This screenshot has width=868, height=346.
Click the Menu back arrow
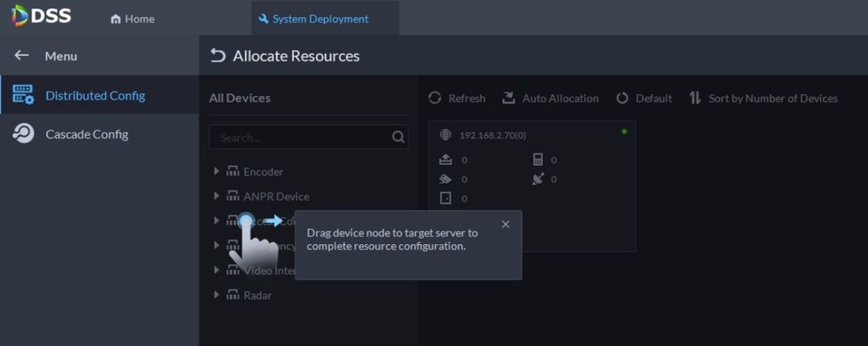click(22, 56)
